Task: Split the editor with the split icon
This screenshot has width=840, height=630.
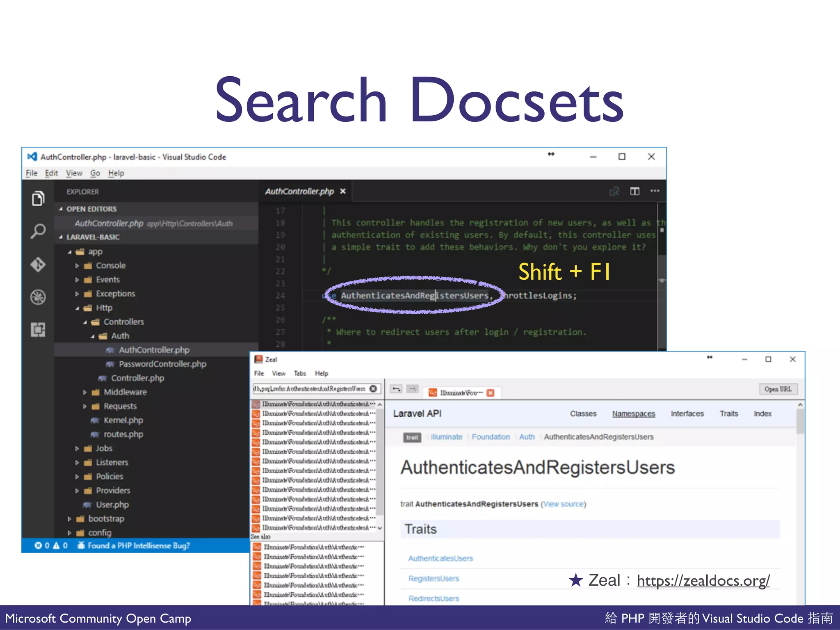Action: [x=635, y=191]
